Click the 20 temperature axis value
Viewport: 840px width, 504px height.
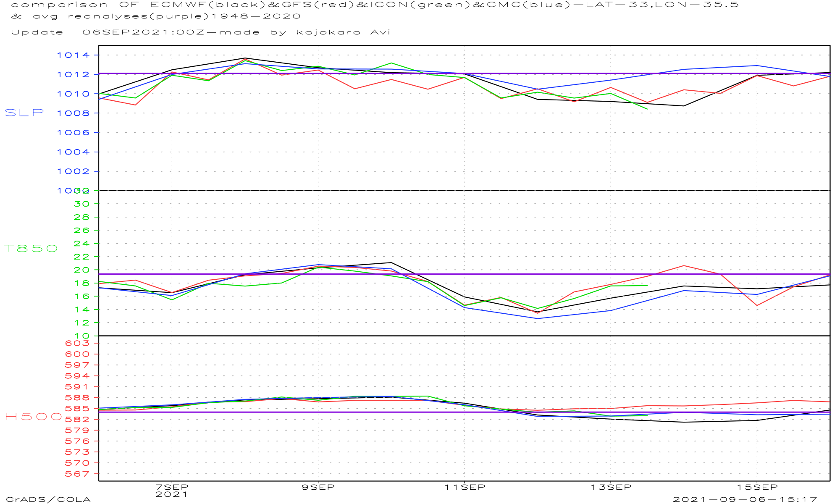tap(81, 270)
